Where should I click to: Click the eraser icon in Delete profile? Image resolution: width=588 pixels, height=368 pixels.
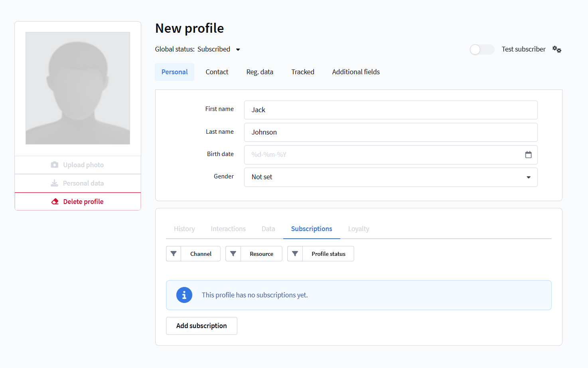pos(55,202)
